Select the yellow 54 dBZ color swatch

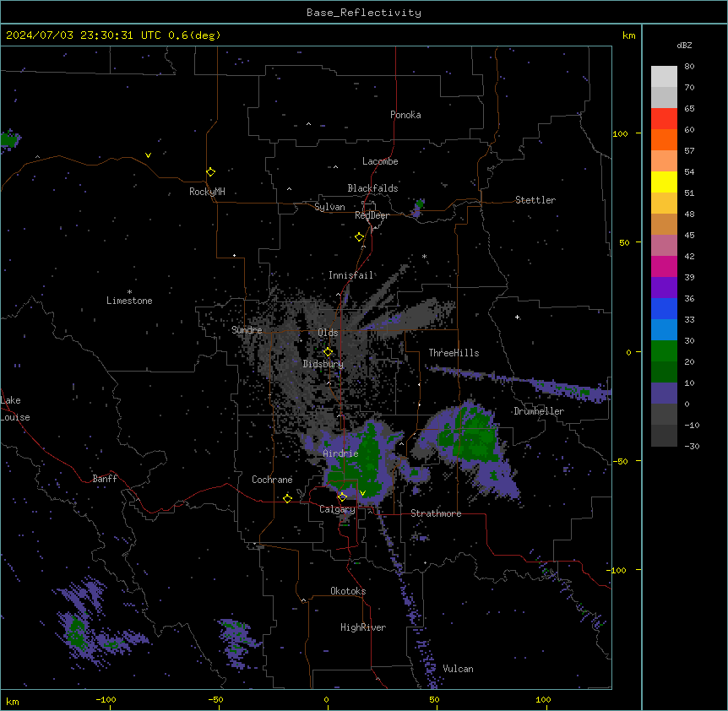pos(664,182)
